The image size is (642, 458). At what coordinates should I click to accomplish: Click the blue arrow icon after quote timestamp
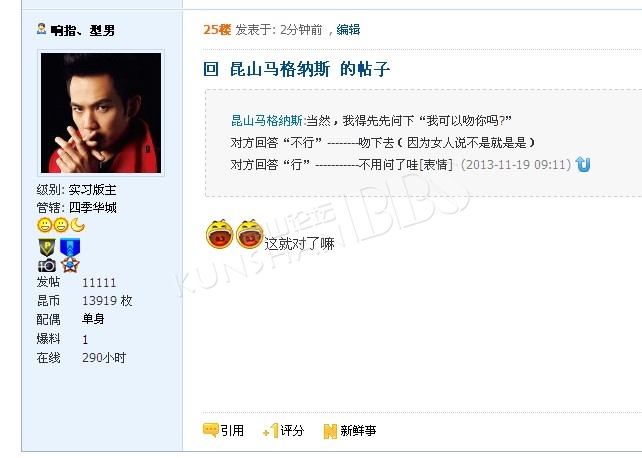tap(583, 164)
